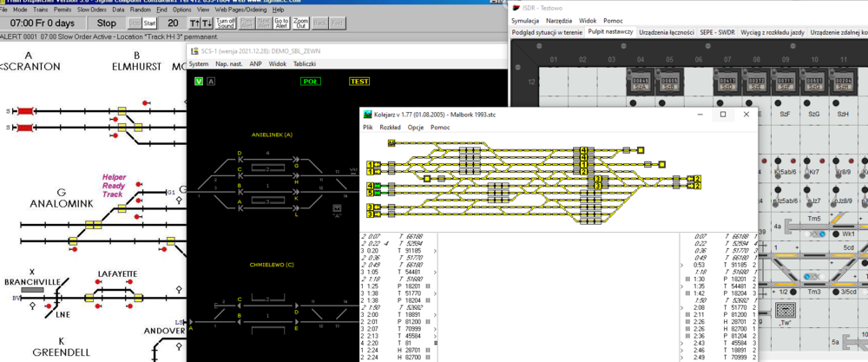The image size is (868, 362).
Task: Expand the Symulacja menu in ISDR
Action: [525, 20]
